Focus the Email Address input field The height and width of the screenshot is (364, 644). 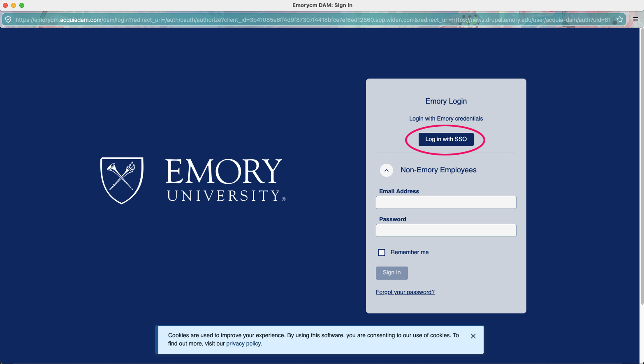[446, 202]
